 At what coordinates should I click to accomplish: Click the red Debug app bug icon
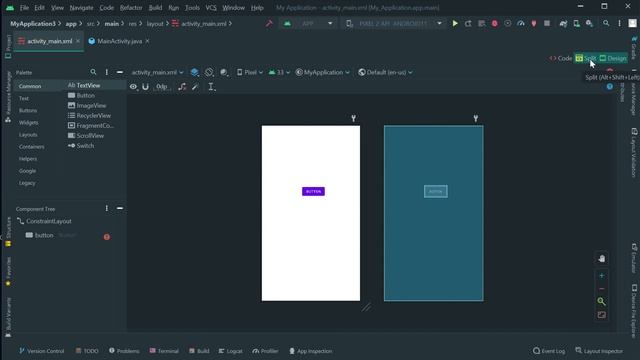click(x=495, y=24)
